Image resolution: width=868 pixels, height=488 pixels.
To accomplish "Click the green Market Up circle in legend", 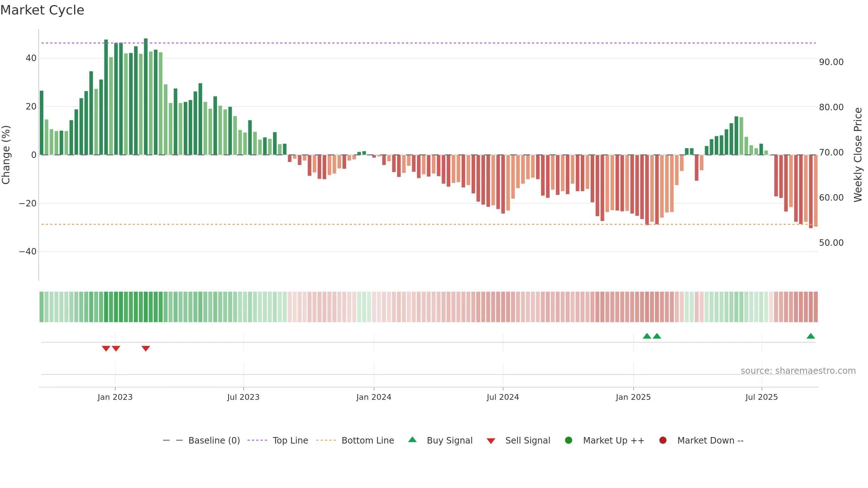I will [569, 440].
